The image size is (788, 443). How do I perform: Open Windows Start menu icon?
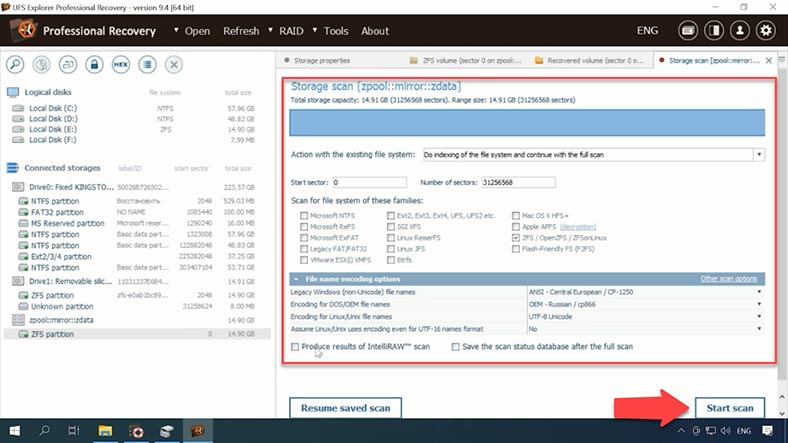click(15, 430)
